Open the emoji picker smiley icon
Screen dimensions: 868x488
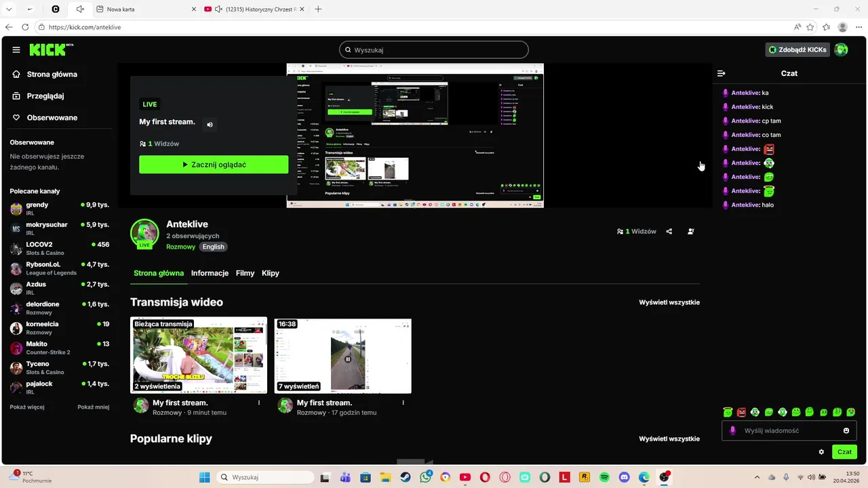[846, 430]
